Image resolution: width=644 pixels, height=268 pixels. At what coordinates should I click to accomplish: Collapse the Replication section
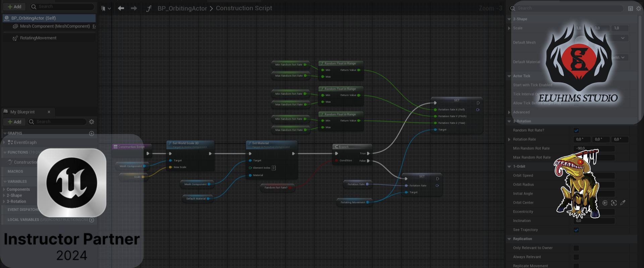[509, 239]
